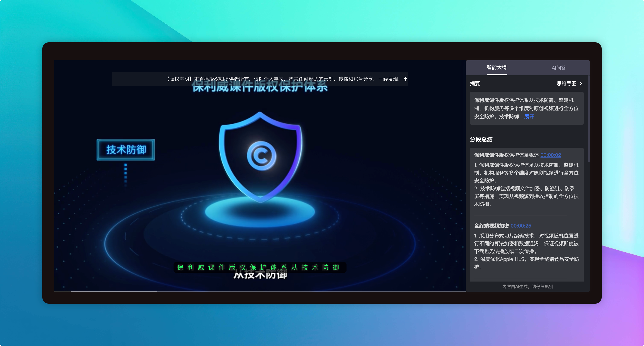Open the AI问答 tab
The image size is (644, 346).
click(x=559, y=68)
